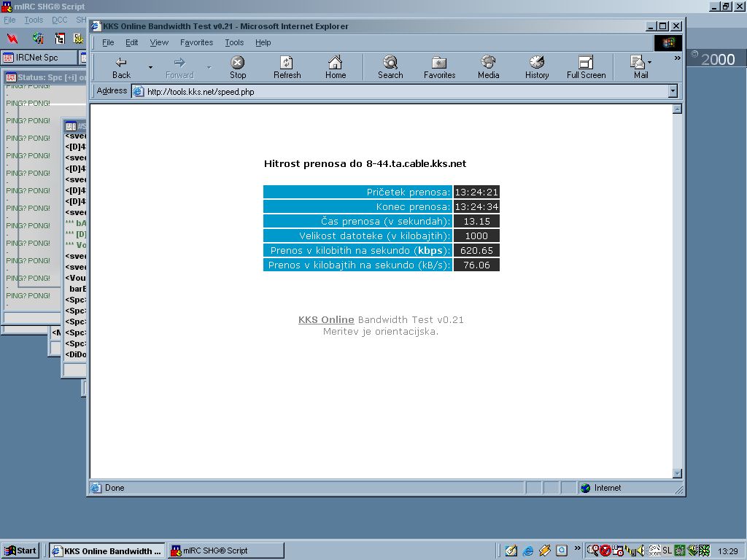Open the Favorites pane from the toolbar

(x=439, y=67)
